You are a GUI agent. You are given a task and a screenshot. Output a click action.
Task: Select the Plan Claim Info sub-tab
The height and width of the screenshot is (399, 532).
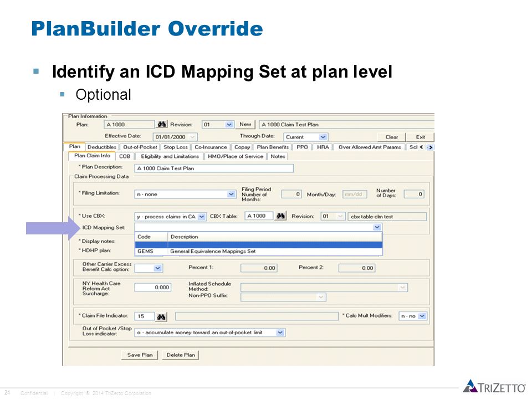click(93, 156)
